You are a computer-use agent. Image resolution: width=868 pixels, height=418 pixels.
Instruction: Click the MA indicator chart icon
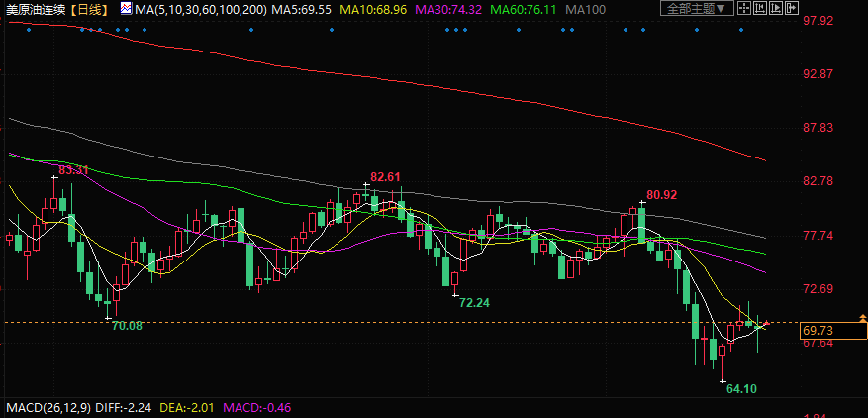[x=125, y=9]
